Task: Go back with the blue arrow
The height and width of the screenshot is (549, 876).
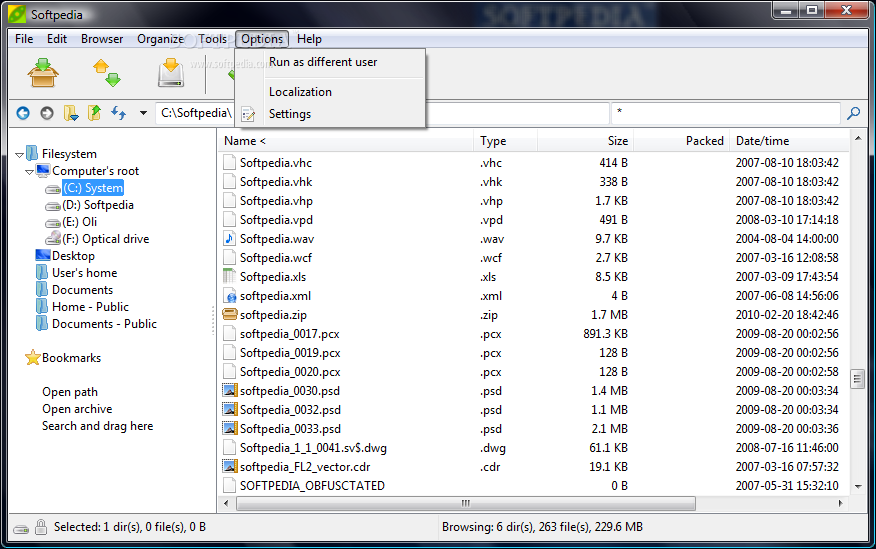Action: click(23, 113)
